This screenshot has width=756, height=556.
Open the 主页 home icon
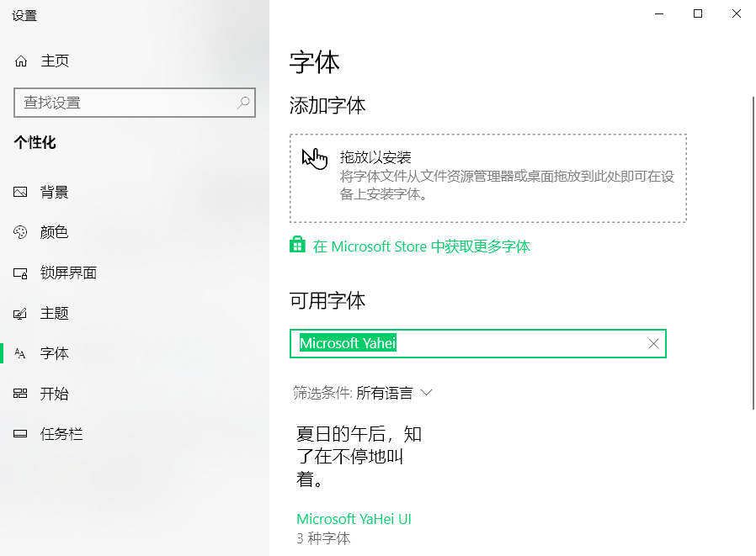pyautogui.click(x=21, y=61)
